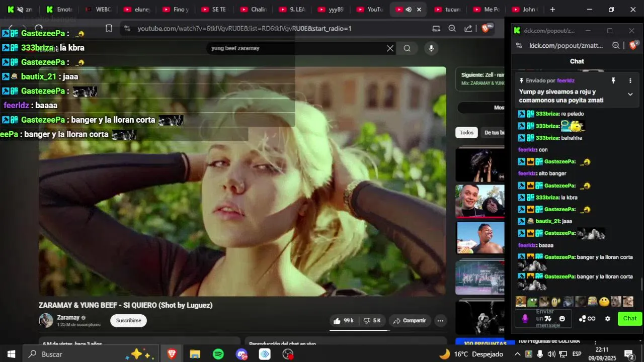Select the 'De tus b...' filter chip

point(493,133)
